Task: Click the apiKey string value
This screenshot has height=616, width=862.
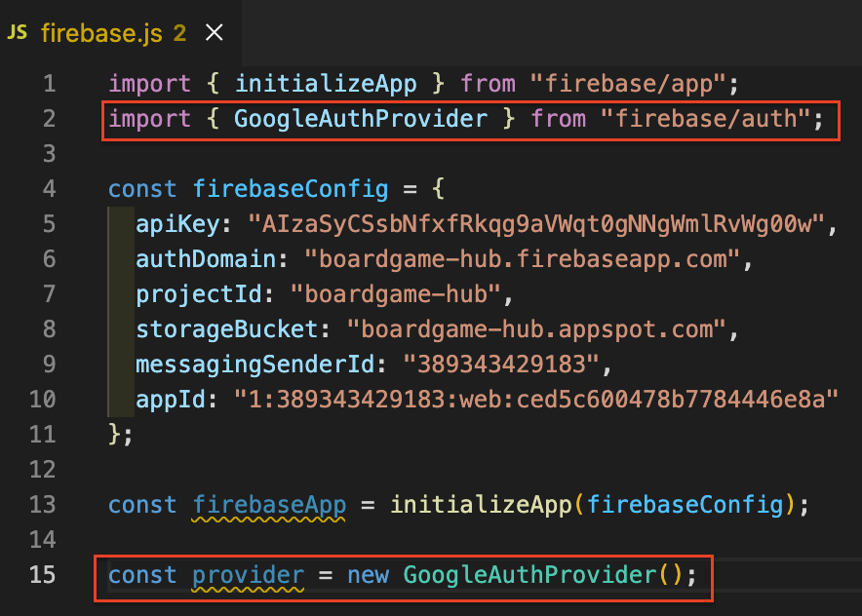Action: pos(536,224)
